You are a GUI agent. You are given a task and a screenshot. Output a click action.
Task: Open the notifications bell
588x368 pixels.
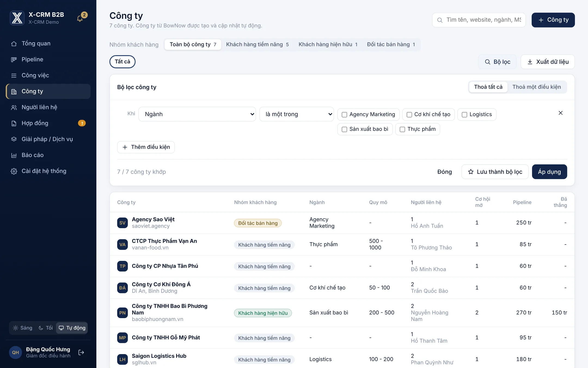(x=80, y=18)
